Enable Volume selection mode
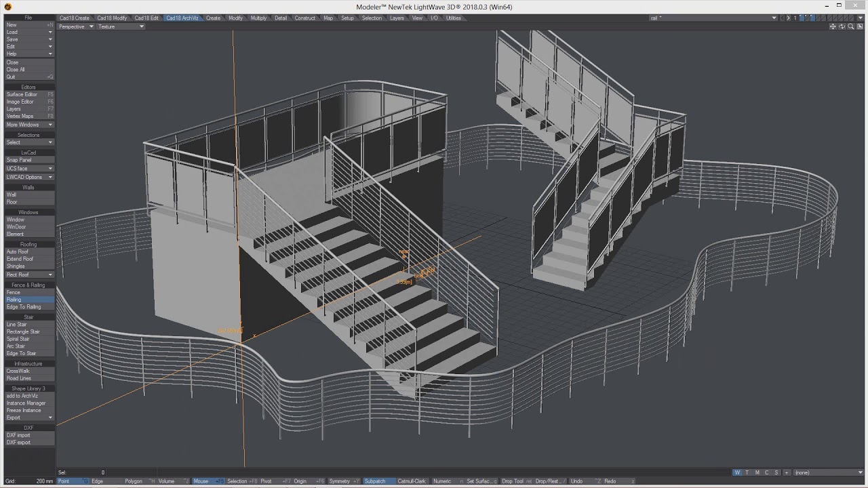 [173, 481]
